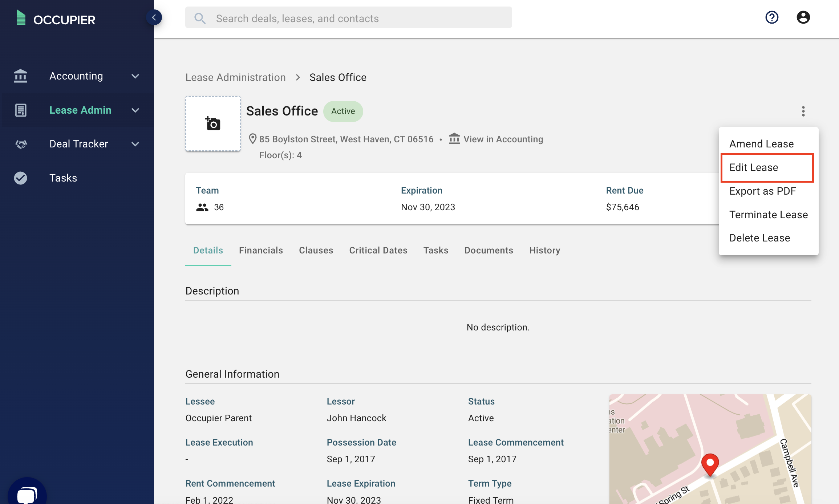Open the three-dot lease options menu

click(803, 111)
